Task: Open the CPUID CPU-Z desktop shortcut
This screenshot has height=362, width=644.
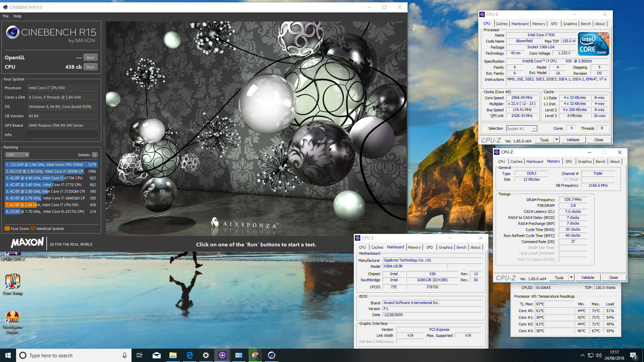Action: tap(13, 256)
